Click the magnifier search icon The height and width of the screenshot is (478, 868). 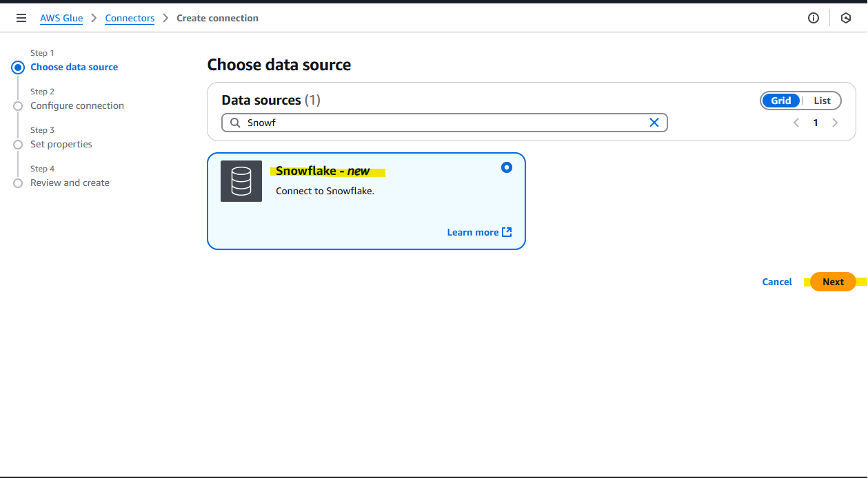235,123
